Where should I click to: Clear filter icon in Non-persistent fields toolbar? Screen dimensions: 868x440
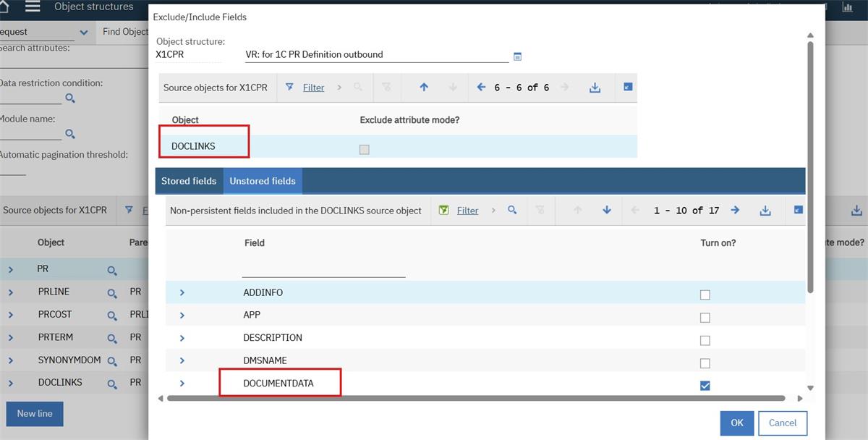coord(540,210)
